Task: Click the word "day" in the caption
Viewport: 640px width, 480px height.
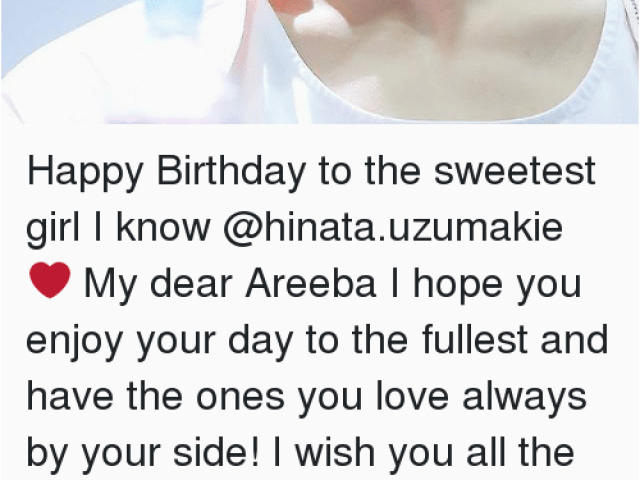Action: pyautogui.click(x=260, y=342)
